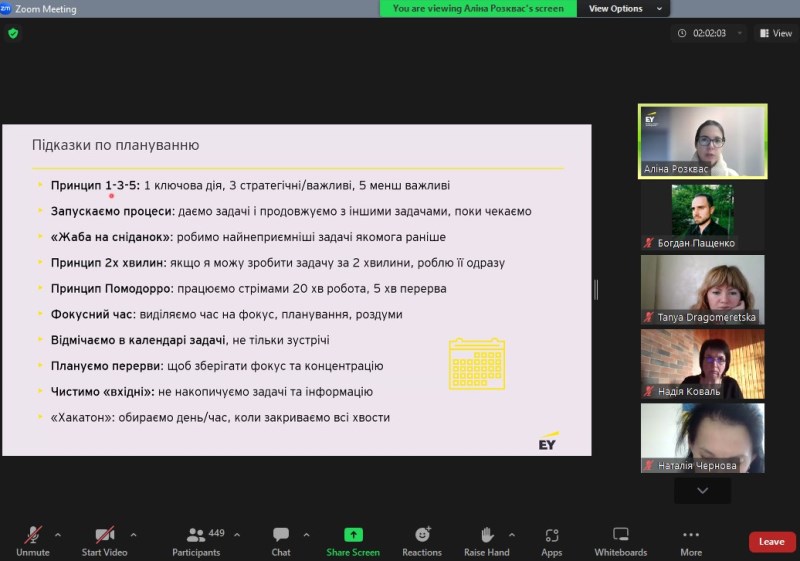Open the Chat panel
The width and height of the screenshot is (800, 561).
coord(281,542)
